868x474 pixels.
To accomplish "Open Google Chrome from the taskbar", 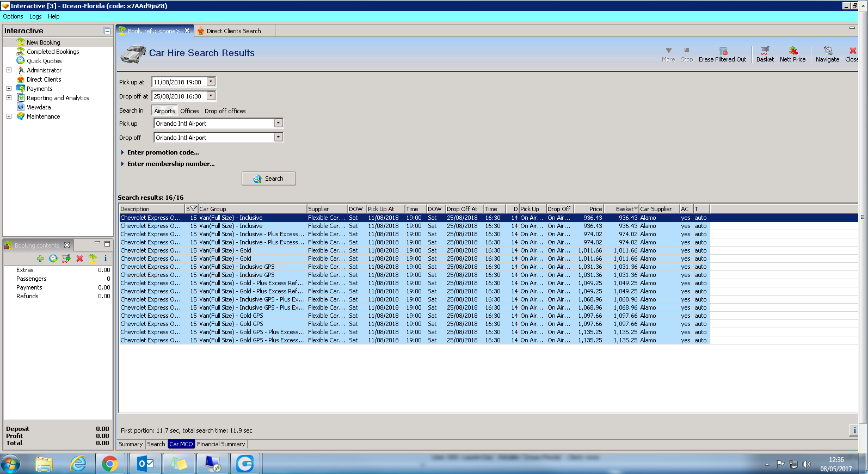I will pos(110,464).
